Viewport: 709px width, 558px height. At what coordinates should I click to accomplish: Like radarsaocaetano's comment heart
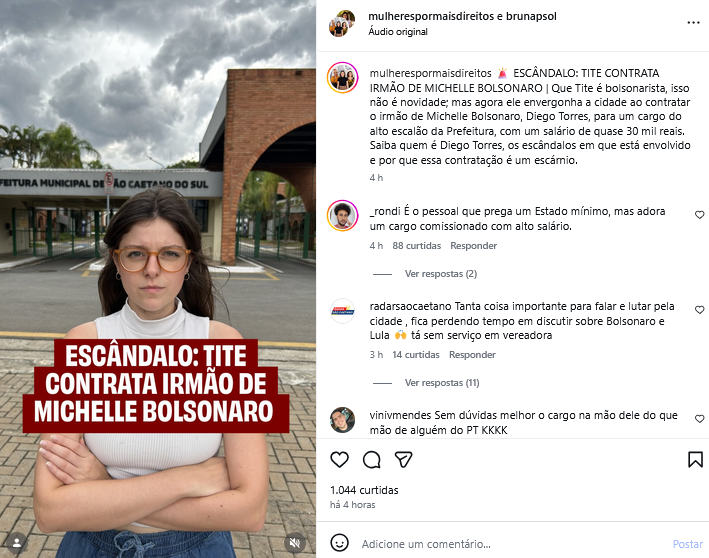[700, 310]
